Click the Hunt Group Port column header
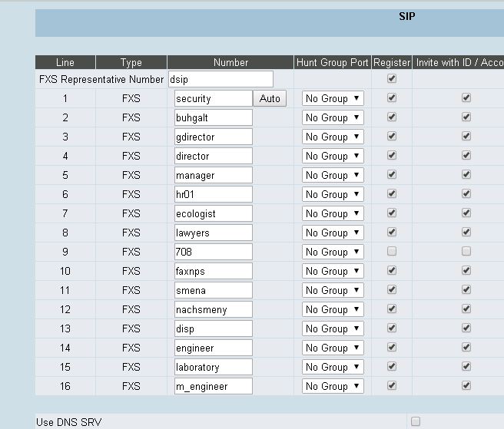504x429 pixels. (x=332, y=62)
